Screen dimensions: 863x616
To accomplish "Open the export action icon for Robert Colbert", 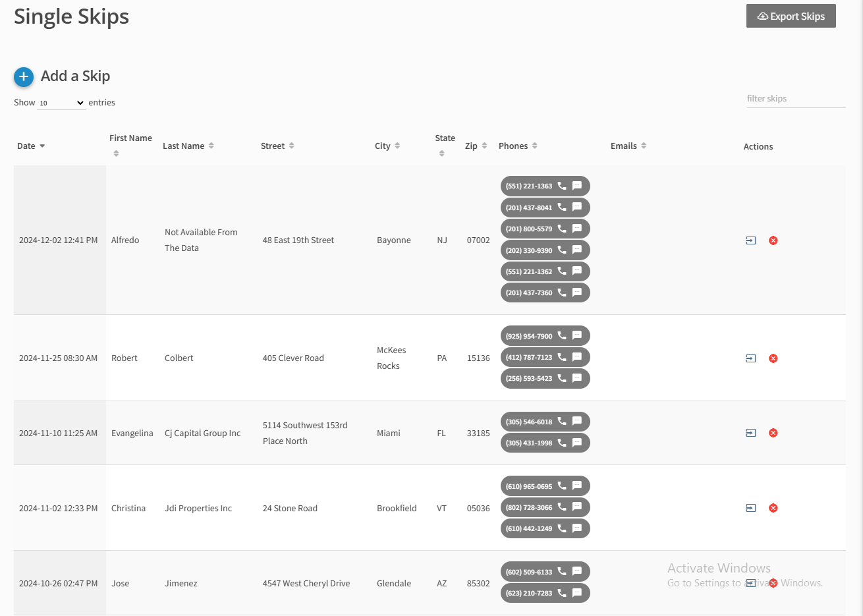I will click(750, 358).
